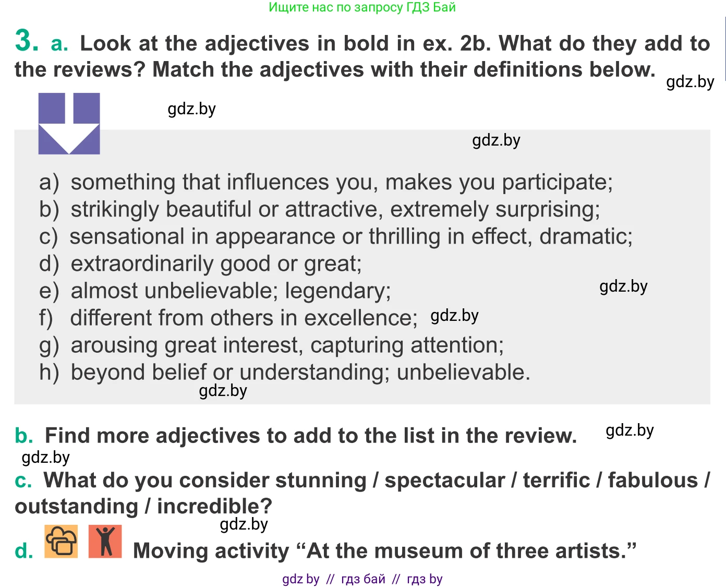Click the red moving-activity person icon
The width and height of the screenshot is (726, 588).
tap(105, 542)
